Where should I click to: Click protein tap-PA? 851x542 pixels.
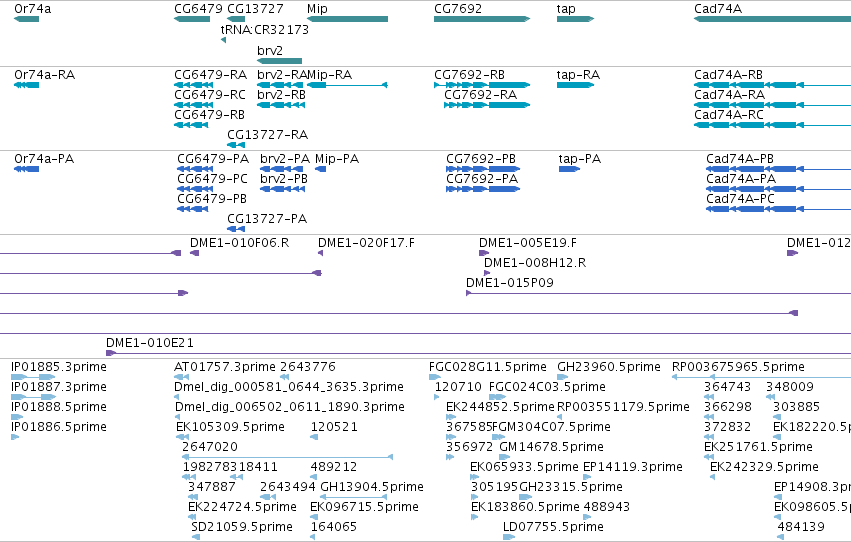click(x=569, y=169)
